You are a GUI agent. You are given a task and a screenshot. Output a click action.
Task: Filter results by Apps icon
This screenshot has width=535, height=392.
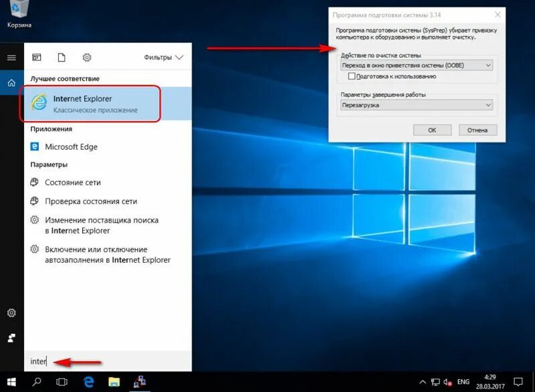coord(37,58)
